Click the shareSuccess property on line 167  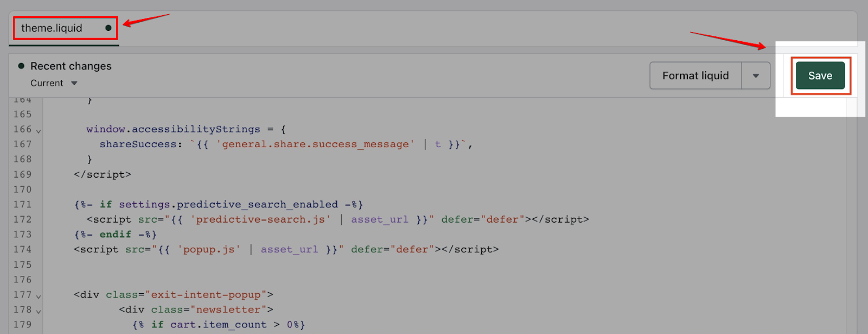(138, 144)
